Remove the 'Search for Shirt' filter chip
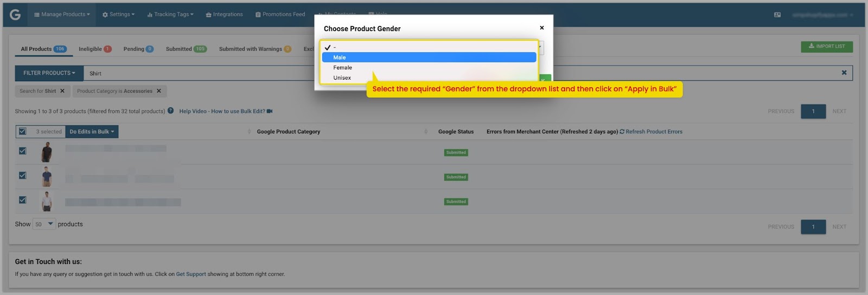Viewport: 868px width, 295px height. click(62, 91)
